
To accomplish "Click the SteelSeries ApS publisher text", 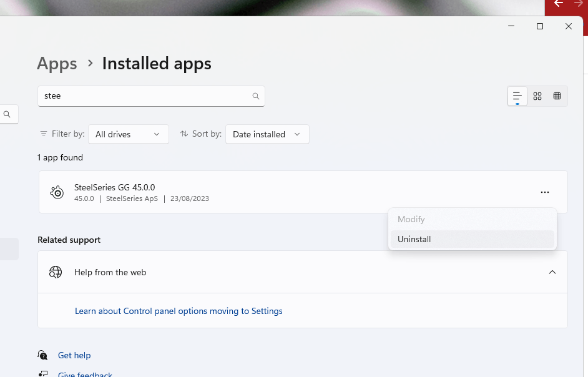I will tap(132, 198).
